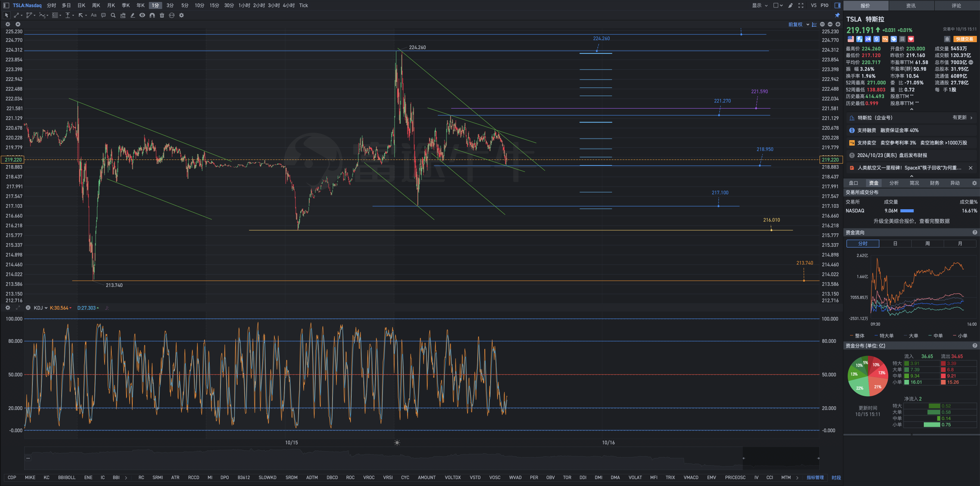Open the brush theme icon

point(790,5)
